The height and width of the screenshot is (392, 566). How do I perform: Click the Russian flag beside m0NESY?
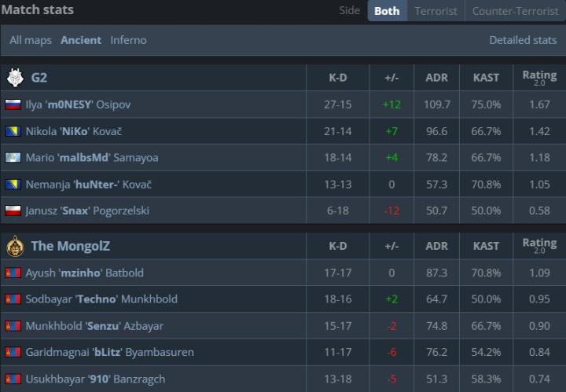pyautogui.click(x=13, y=104)
